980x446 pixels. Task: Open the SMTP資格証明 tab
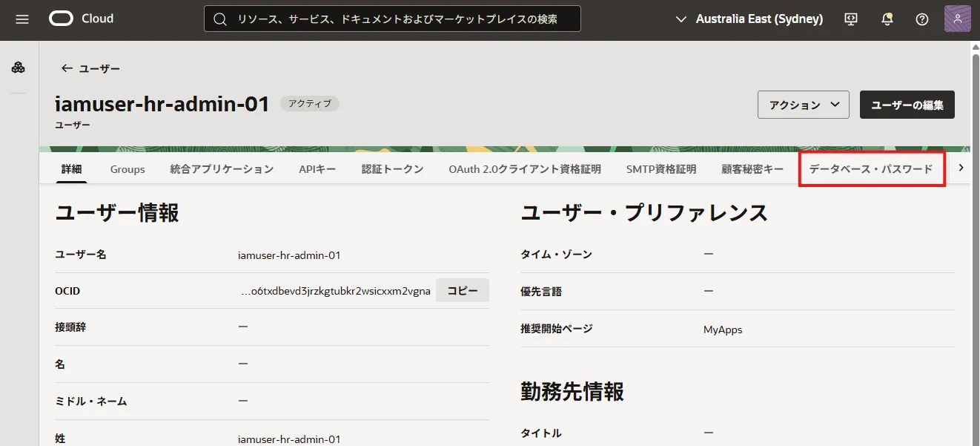tap(660, 169)
